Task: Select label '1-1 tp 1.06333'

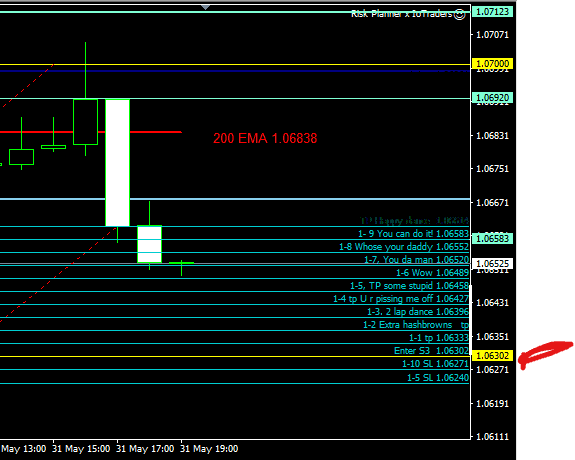Action: click(439, 337)
